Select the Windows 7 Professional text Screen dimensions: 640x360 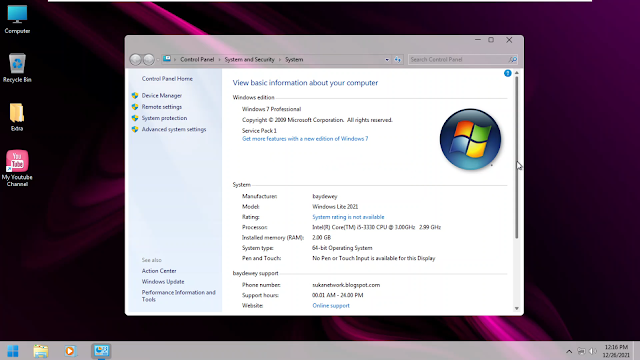[x=271, y=109]
